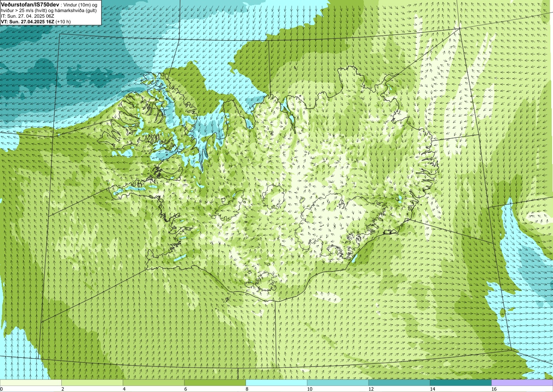Click the legend scale label "2"
Viewport: 553px width, 392px height.
(x=63, y=389)
